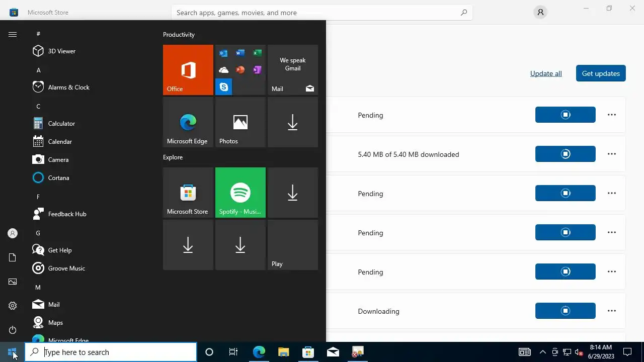The image size is (644, 362).
Task: Click the Productivity group header
Action: point(179,35)
